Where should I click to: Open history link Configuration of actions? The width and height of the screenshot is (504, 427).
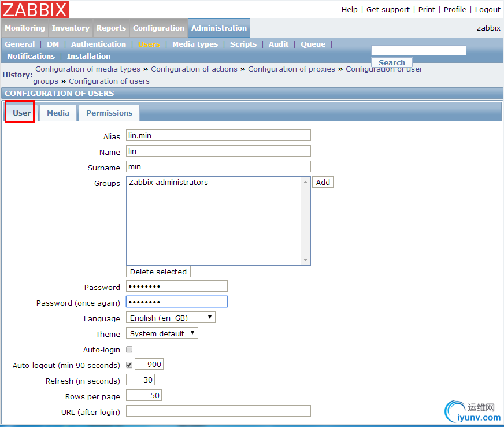(194, 69)
